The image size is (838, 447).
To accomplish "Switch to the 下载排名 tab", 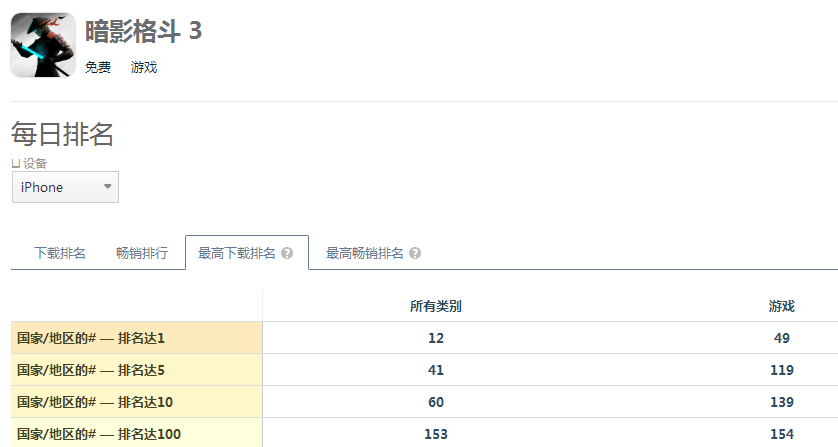I will [60, 253].
